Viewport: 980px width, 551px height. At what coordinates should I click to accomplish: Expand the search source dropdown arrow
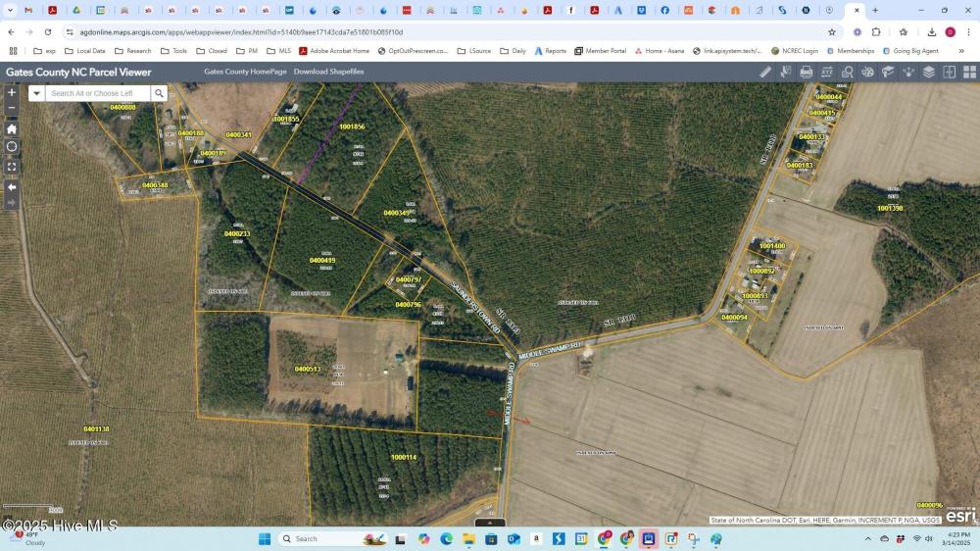(36, 93)
